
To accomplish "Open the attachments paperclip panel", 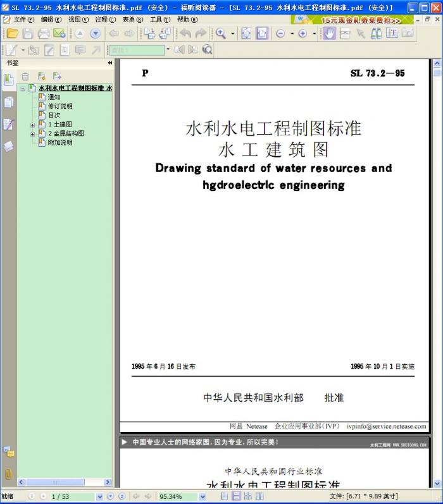I will 8,473.
